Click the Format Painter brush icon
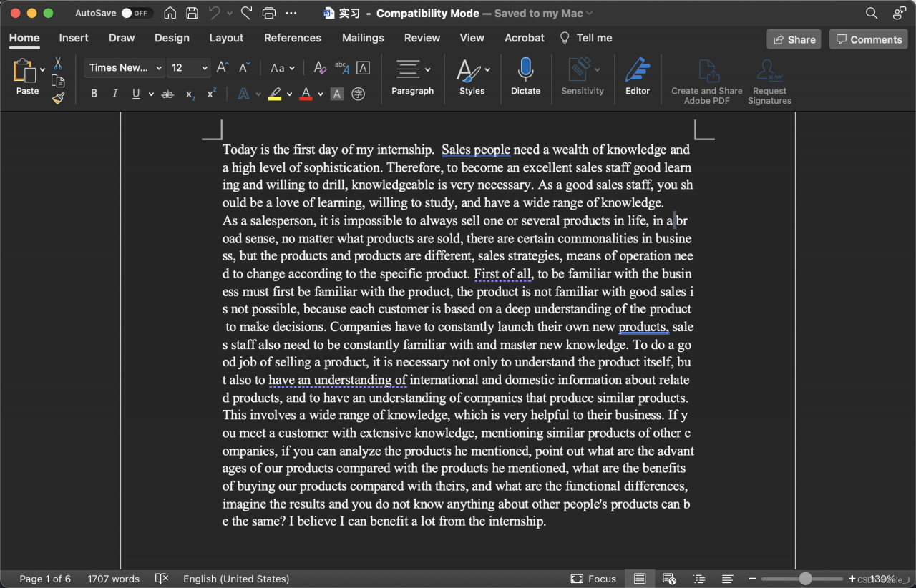 pos(58,98)
